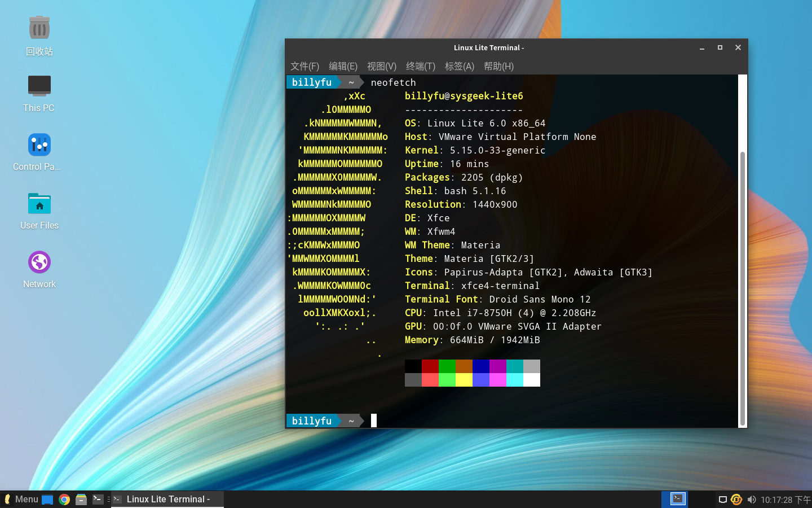The height and width of the screenshot is (508, 812).
Task: Open the 终端(T) menu
Action: pos(421,66)
